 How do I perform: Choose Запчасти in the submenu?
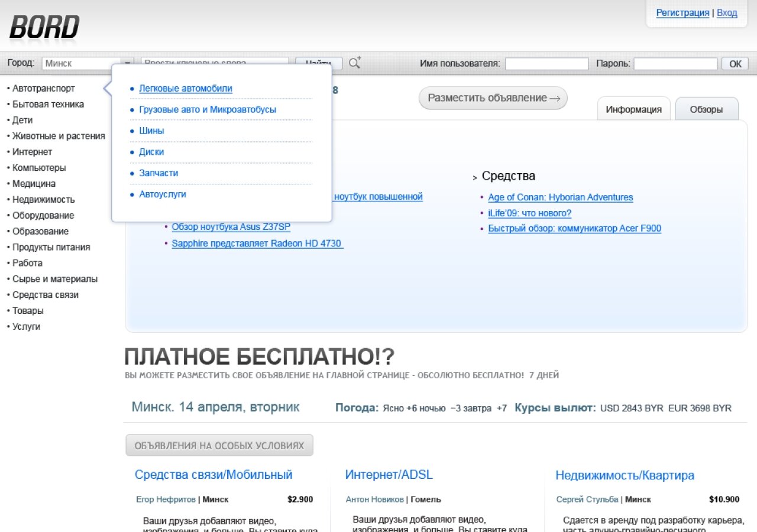coord(158,174)
